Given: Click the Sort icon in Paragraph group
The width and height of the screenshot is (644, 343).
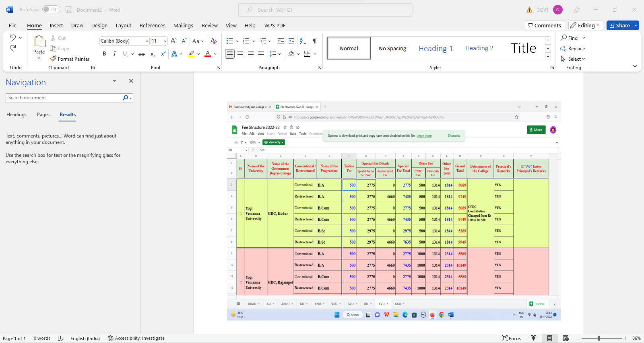Looking at the screenshot, I should (x=303, y=41).
